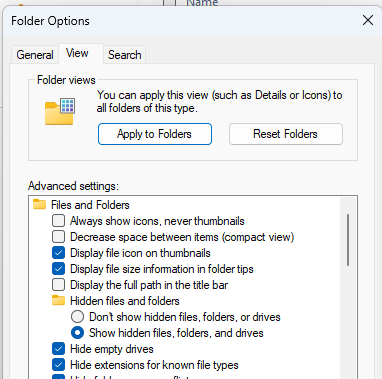Uncheck Display file size information in folder tips
The image size is (382, 379).
pyautogui.click(x=58, y=269)
